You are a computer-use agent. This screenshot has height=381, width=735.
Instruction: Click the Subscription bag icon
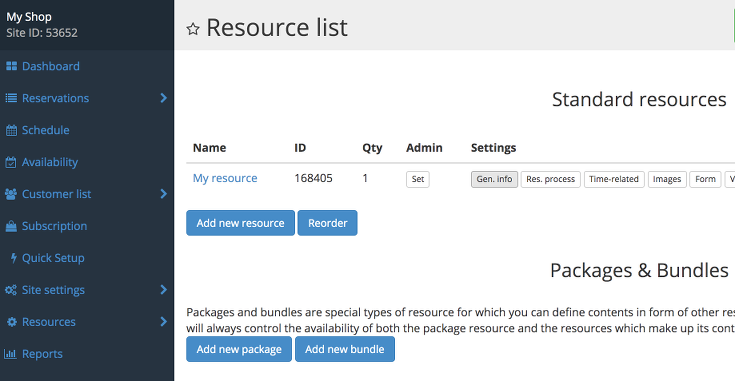[x=11, y=226]
